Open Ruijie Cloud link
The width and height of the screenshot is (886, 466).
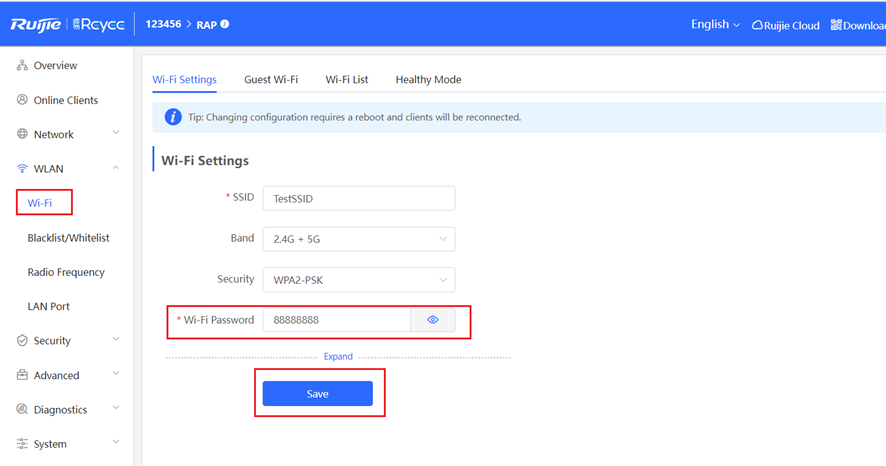785,25
